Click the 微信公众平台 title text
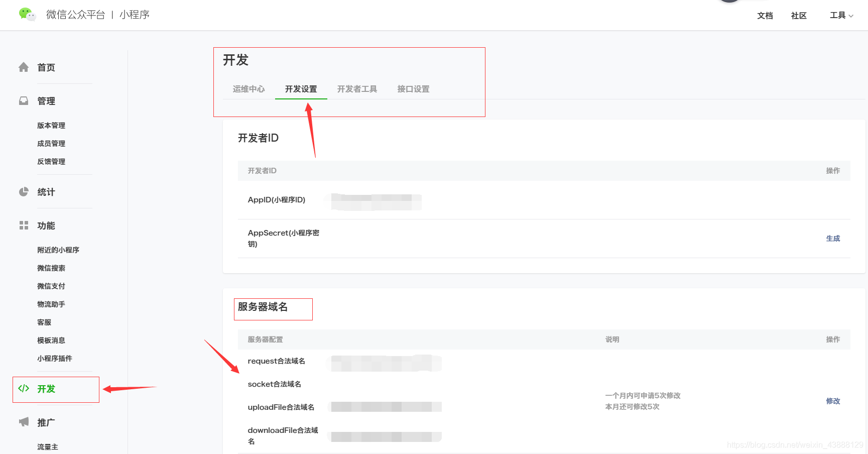 pyautogui.click(x=76, y=15)
